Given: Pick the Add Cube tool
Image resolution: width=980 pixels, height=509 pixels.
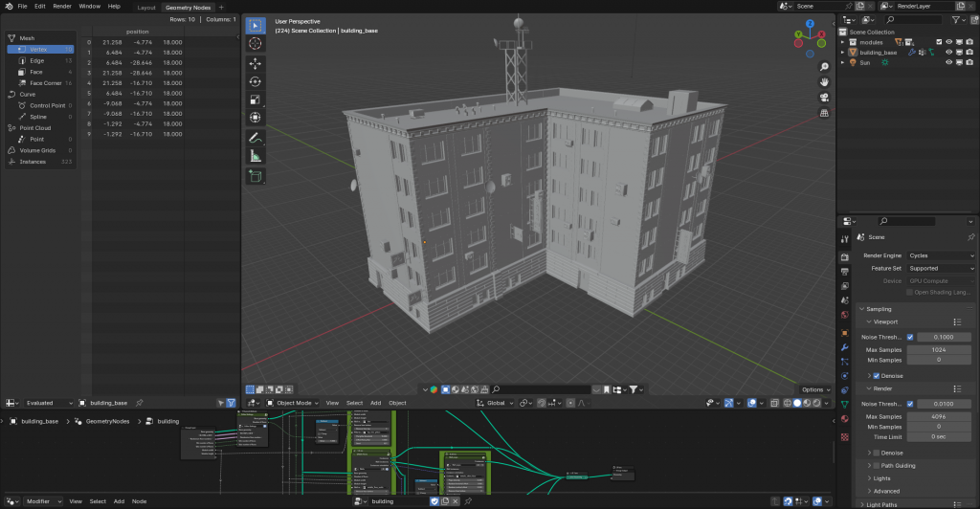Looking at the screenshot, I should [x=256, y=176].
